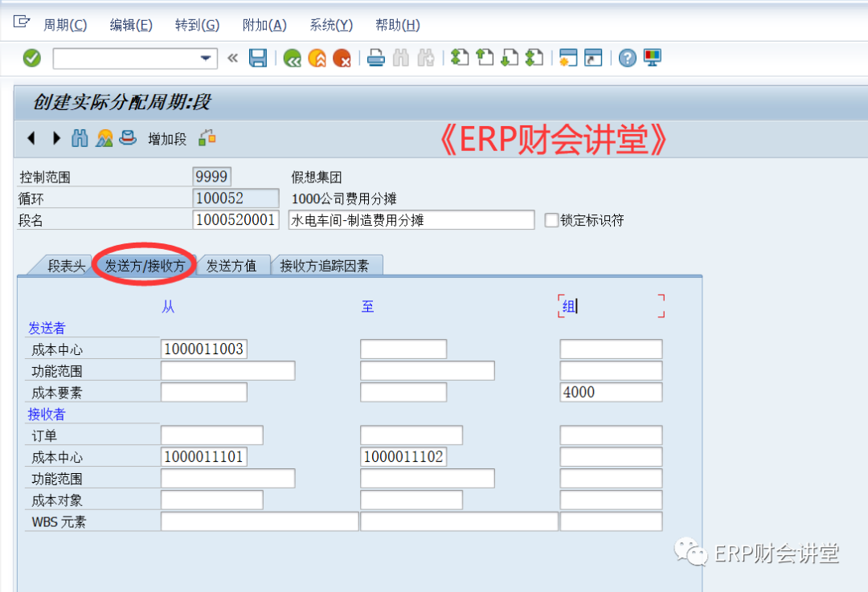Open the 段表头 tab
Image resolution: width=868 pixels, height=592 pixels.
tap(66, 266)
